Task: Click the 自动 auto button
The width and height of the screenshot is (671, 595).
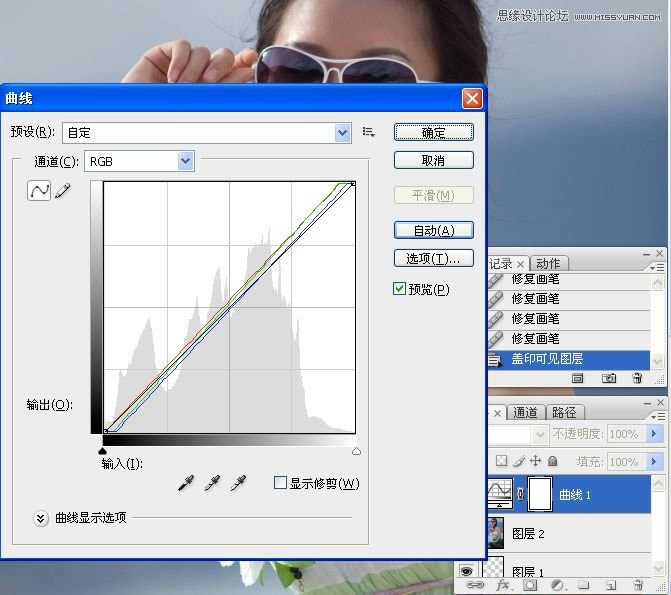Action: pyautogui.click(x=433, y=230)
